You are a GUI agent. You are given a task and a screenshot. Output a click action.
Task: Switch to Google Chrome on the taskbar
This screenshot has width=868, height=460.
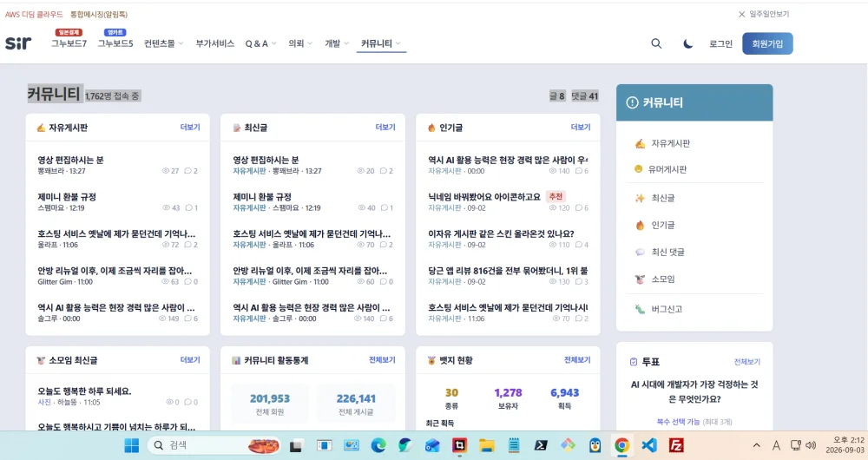621,445
